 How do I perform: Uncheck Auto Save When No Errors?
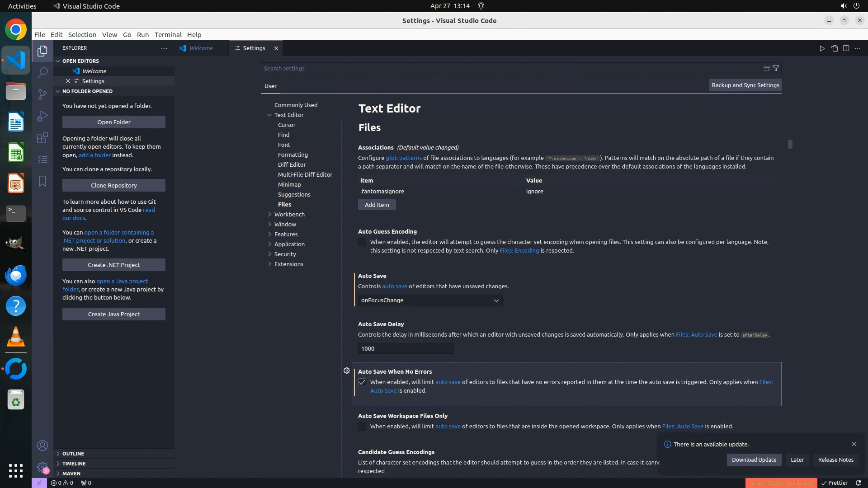[x=362, y=382]
